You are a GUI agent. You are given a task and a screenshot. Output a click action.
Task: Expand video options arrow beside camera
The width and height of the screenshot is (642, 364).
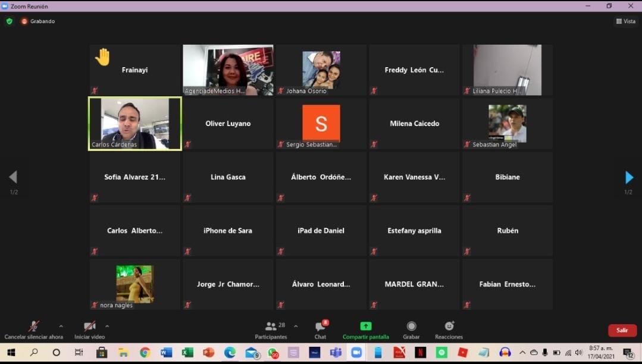(x=107, y=326)
